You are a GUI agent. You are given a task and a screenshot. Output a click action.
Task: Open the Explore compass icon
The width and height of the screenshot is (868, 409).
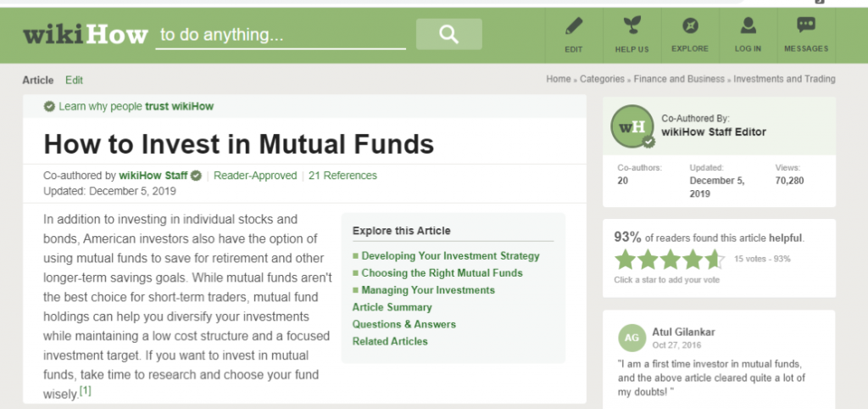690,25
